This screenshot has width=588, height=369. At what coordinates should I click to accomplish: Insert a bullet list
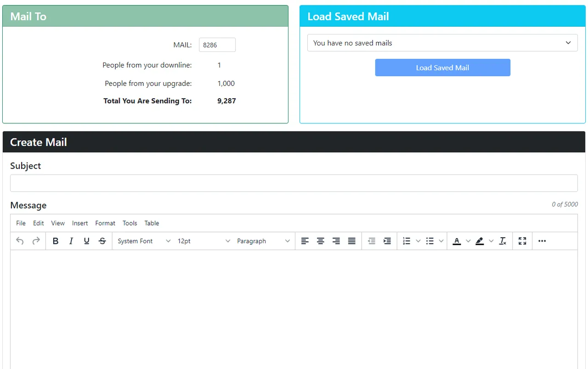[430, 241]
